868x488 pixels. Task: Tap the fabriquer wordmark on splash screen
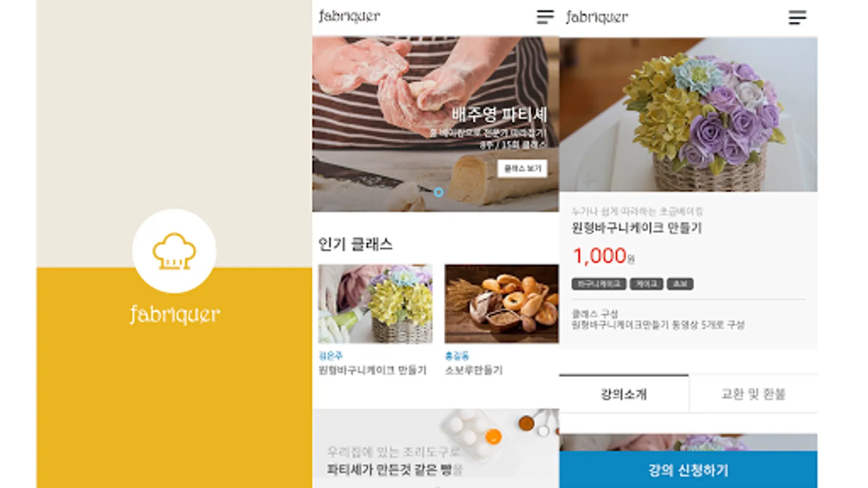point(175,314)
